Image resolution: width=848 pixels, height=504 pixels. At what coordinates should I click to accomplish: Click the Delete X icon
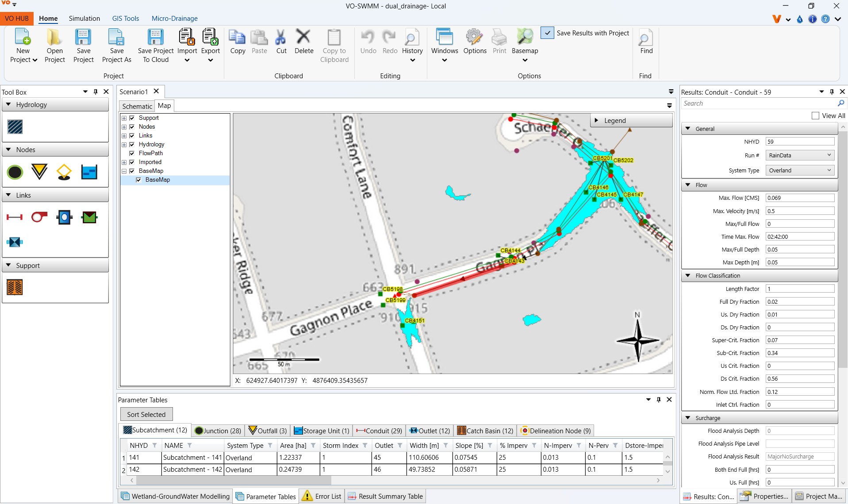point(303,37)
